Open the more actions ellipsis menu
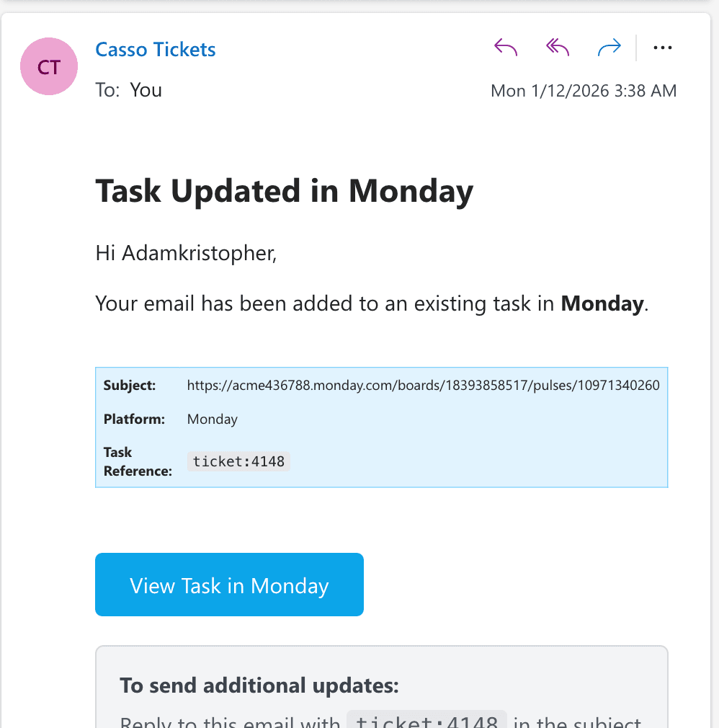 click(663, 48)
